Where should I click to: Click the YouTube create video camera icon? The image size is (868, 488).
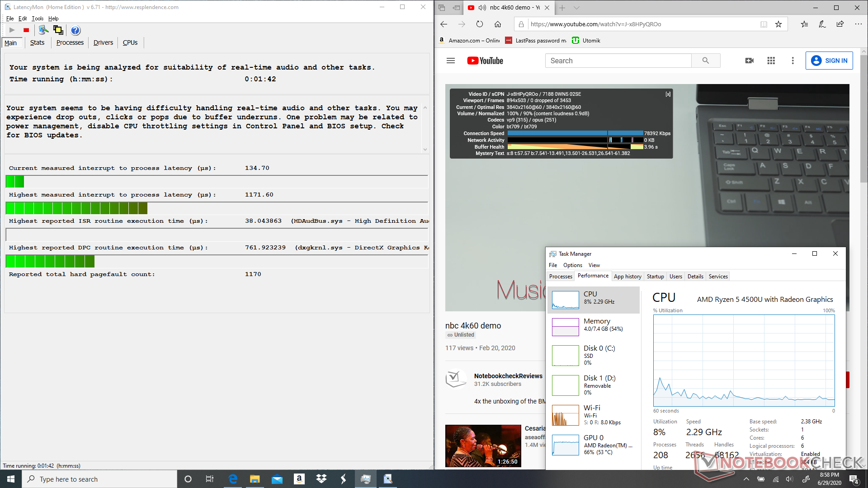pyautogui.click(x=749, y=61)
